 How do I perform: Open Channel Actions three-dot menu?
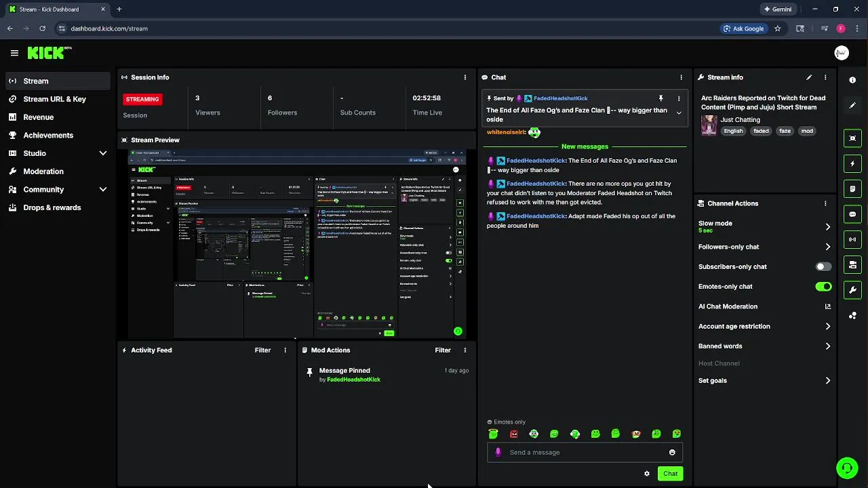coord(825,203)
